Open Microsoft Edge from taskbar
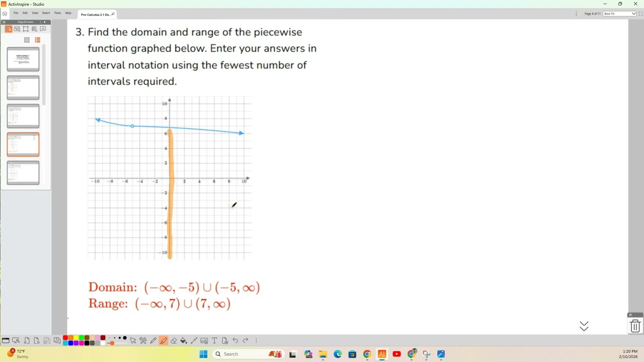This screenshot has height=362, width=644. pyautogui.click(x=338, y=354)
